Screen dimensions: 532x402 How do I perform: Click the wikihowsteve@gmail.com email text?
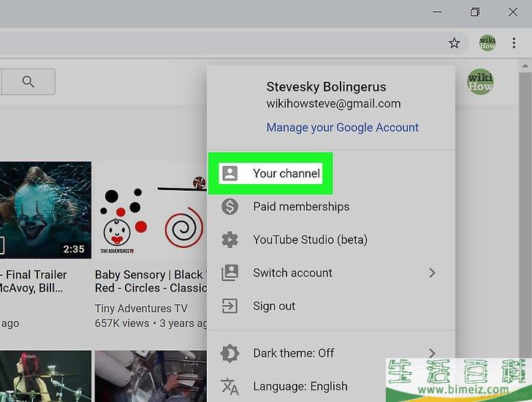333,104
